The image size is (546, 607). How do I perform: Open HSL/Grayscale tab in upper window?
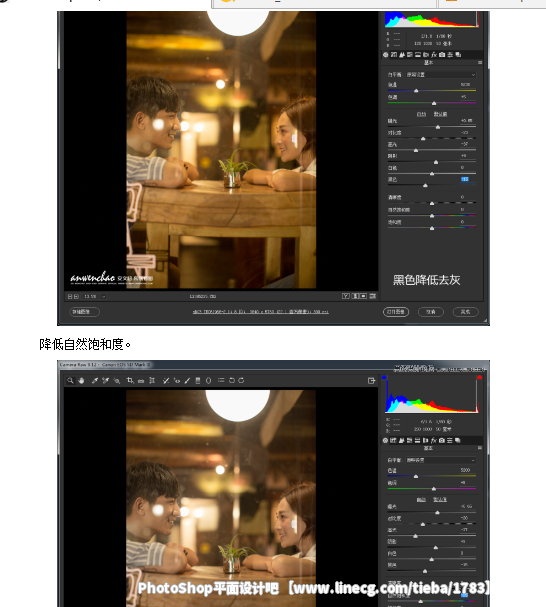[410, 55]
